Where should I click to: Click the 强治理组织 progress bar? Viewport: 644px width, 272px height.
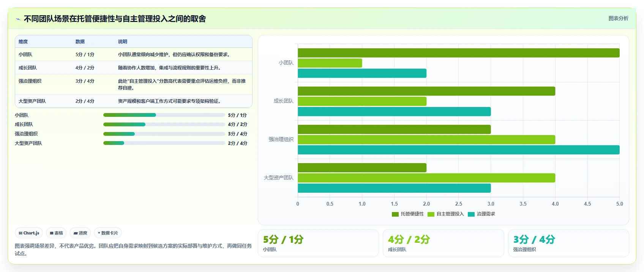click(x=164, y=134)
